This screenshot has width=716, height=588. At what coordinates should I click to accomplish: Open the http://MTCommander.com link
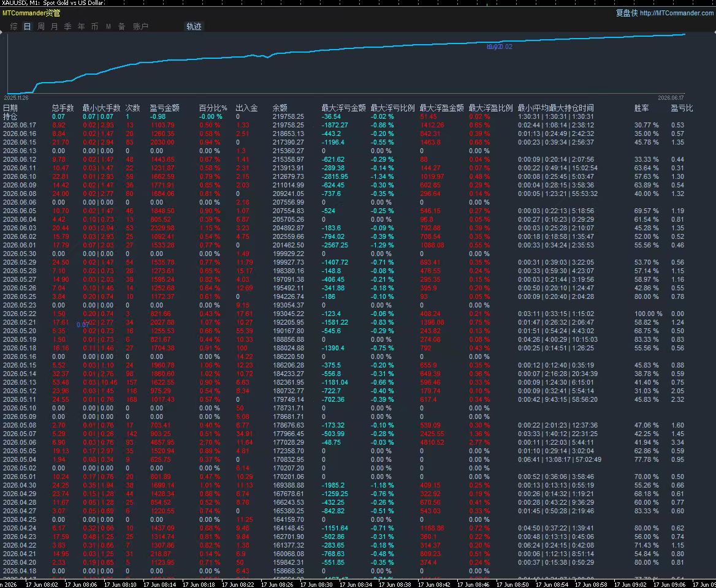677,13
